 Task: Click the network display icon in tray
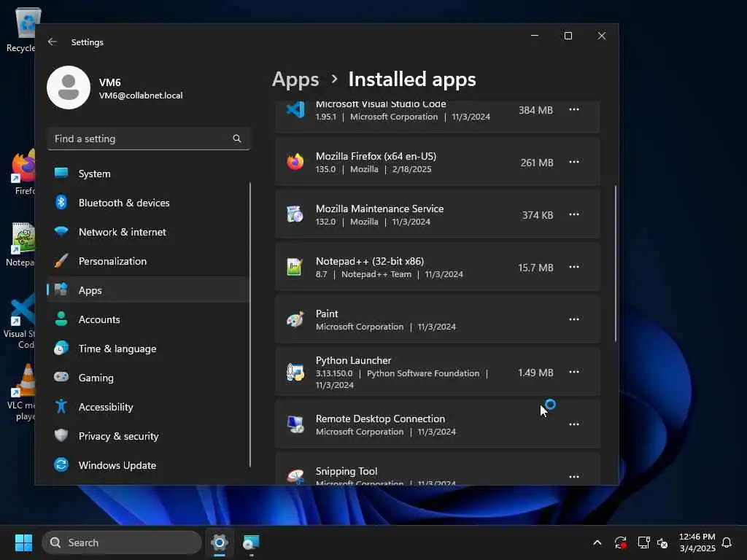[x=643, y=542]
